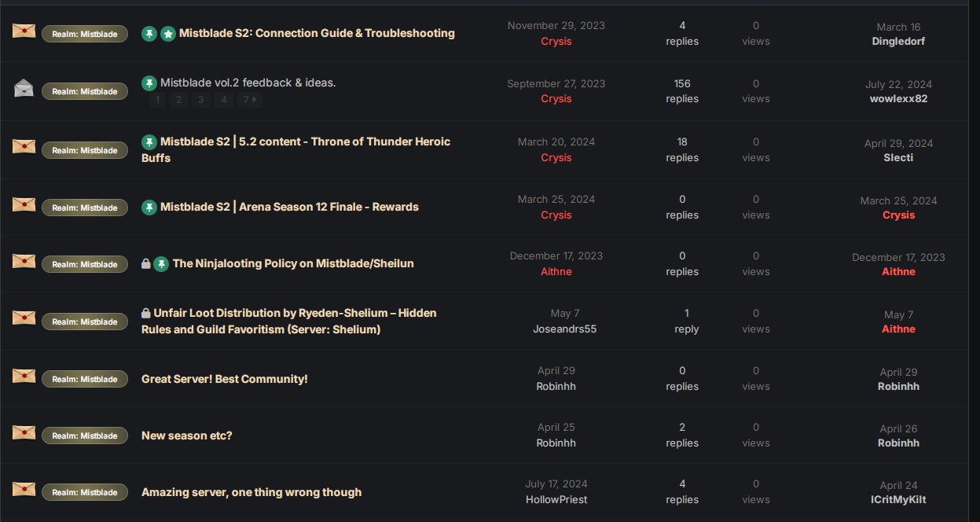Open Amazing server, one thing wrong though thread
The height and width of the screenshot is (522, 980).
coord(251,492)
